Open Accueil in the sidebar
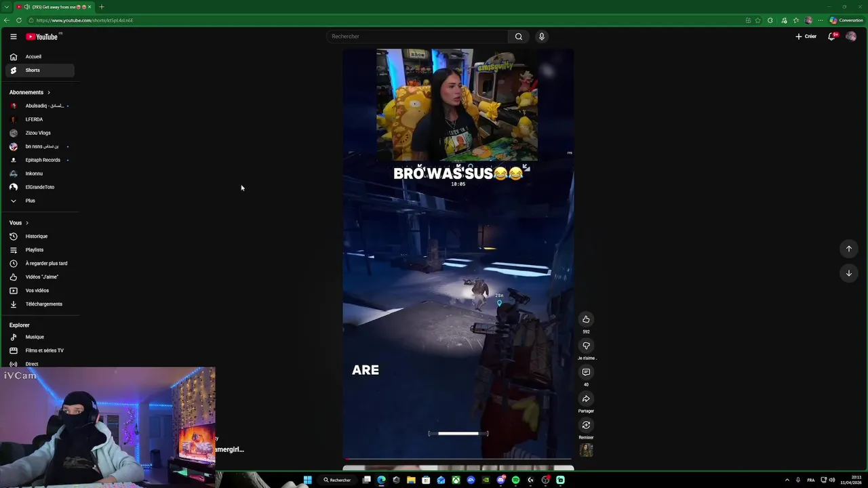The image size is (868, 488). point(40,57)
